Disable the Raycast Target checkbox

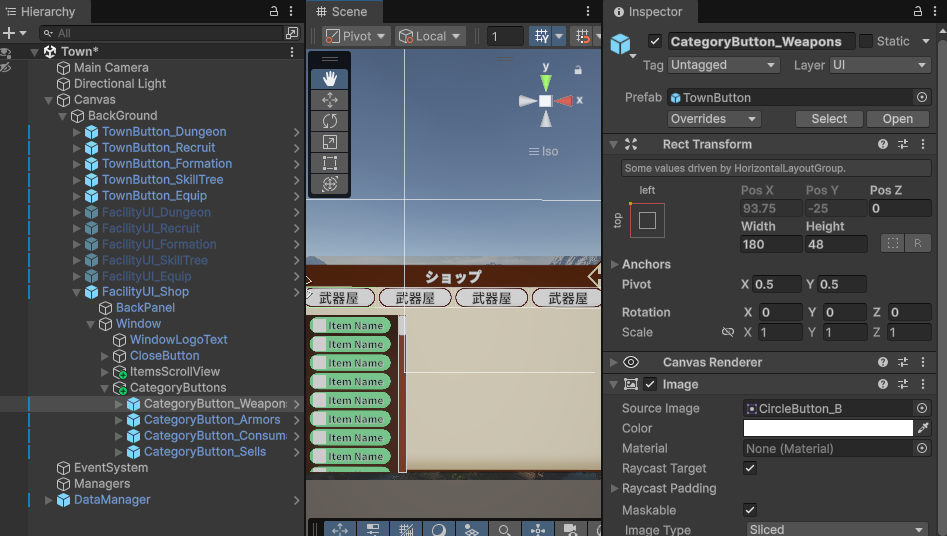click(x=750, y=468)
